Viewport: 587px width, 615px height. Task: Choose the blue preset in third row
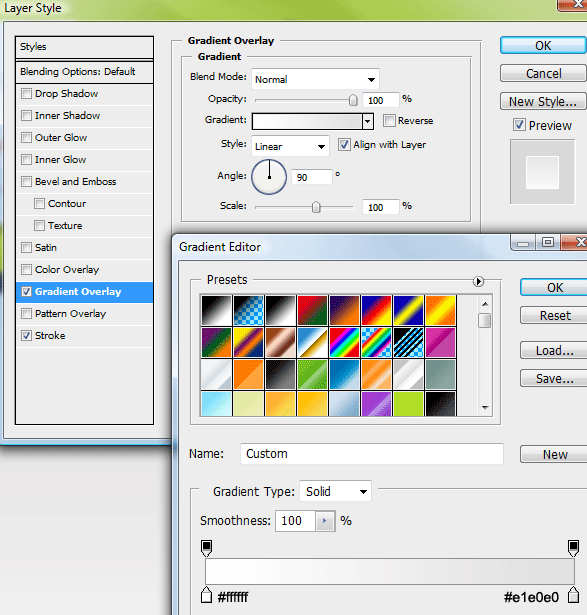(344, 375)
